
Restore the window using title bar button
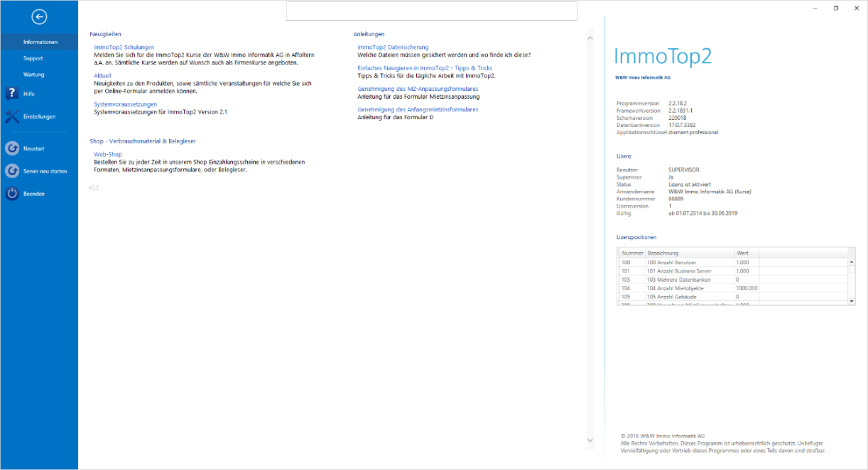point(836,8)
